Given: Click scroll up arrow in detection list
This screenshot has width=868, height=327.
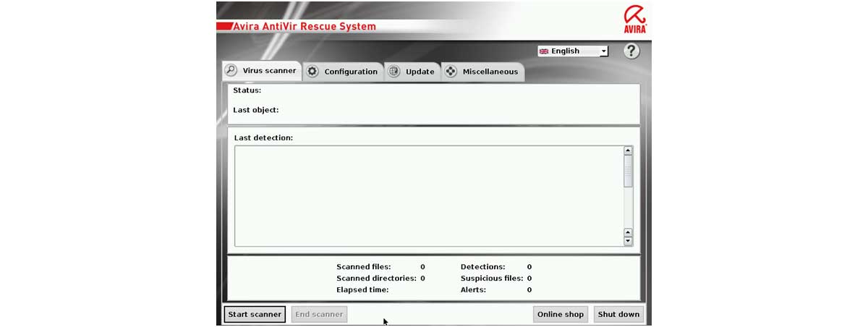Looking at the screenshot, I should click(628, 150).
